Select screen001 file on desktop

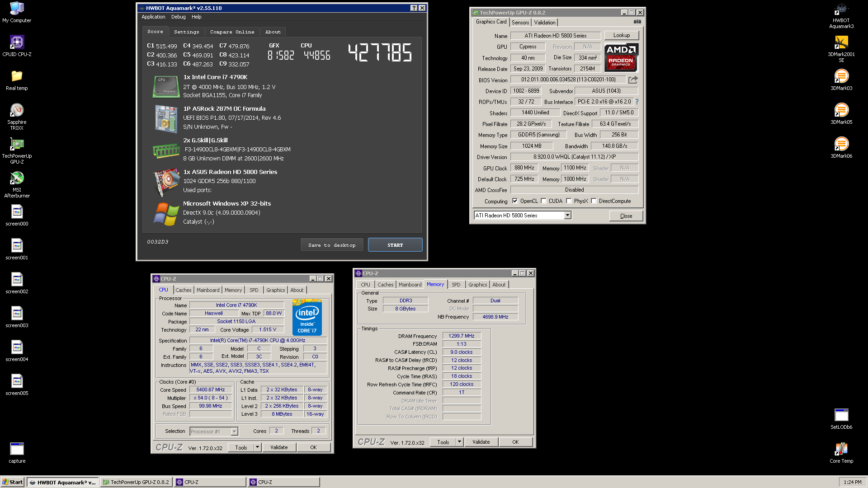tap(17, 249)
